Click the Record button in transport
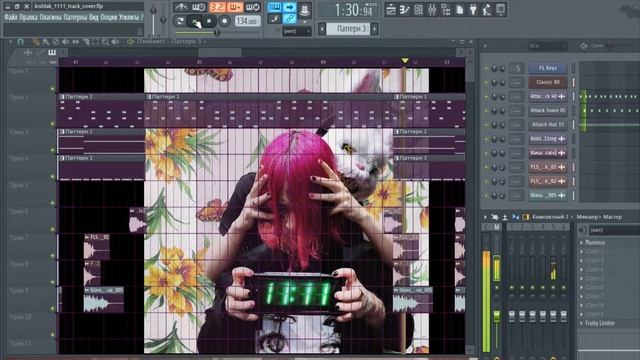The height and width of the screenshot is (360, 640). point(224,21)
